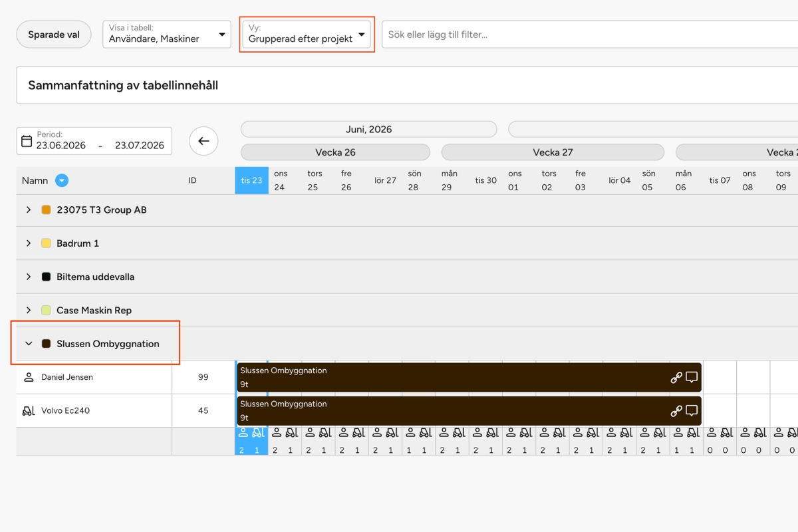This screenshot has height=532, width=798.
Task: Open the Sammanfattning av tabellinnehåll panel
Action: pos(407,85)
